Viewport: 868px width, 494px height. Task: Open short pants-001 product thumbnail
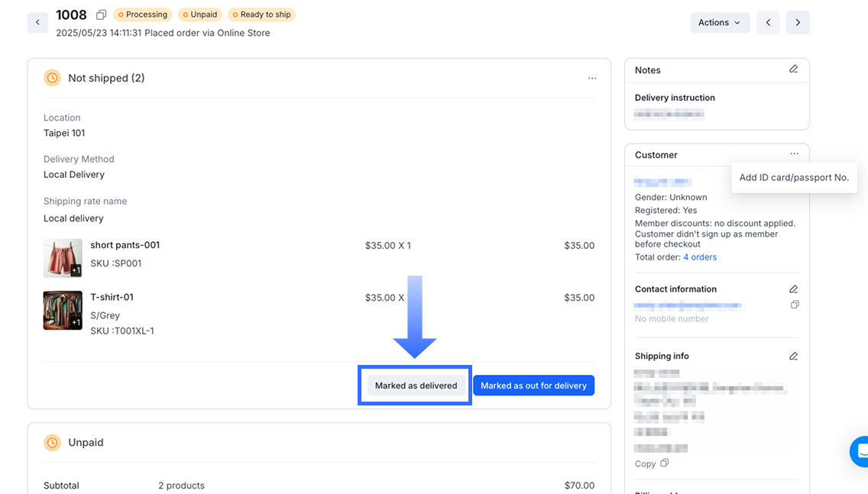pos(63,258)
